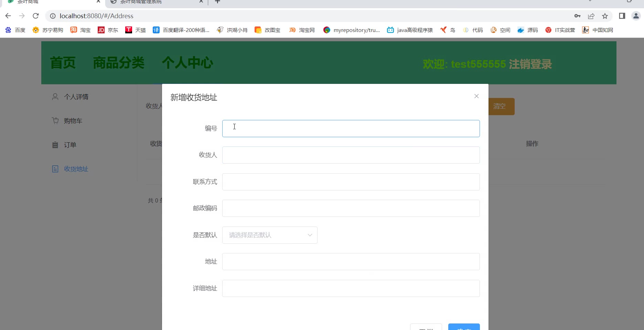
Task: Open the 百度 bookmark
Action: pos(15,30)
